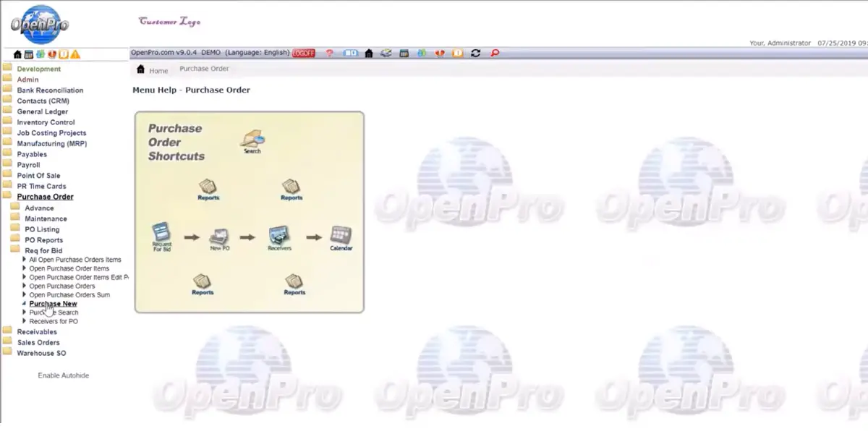Open the Bank Reconciliation module

(50, 90)
